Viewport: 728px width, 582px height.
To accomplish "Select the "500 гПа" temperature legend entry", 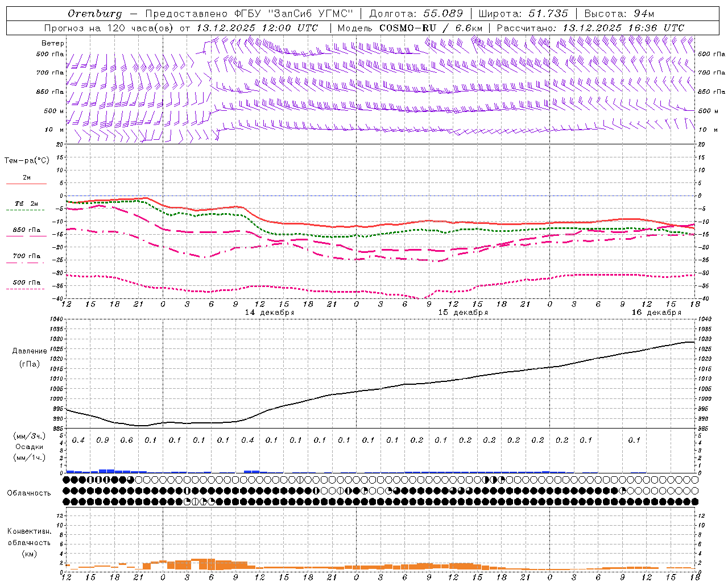I will (x=27, y=282).
